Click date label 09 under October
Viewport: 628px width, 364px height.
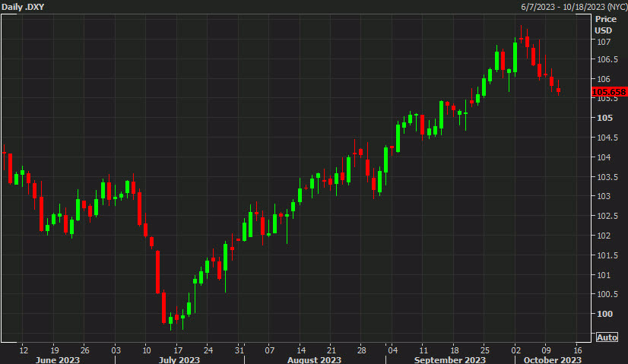(547, 350)
